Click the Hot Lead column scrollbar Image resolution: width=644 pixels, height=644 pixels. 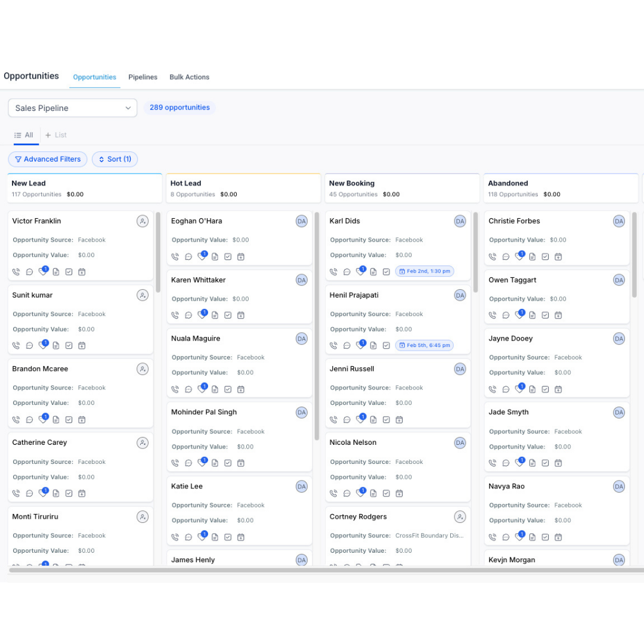pyautogui.click(x=317, y=326)
